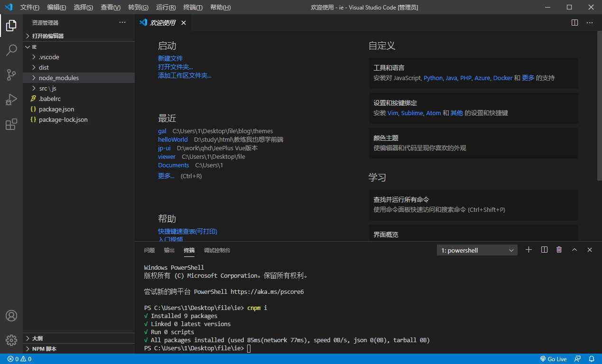Click the 新建文件 link
This screenshot has width=602, height=364.
[170, 58]
